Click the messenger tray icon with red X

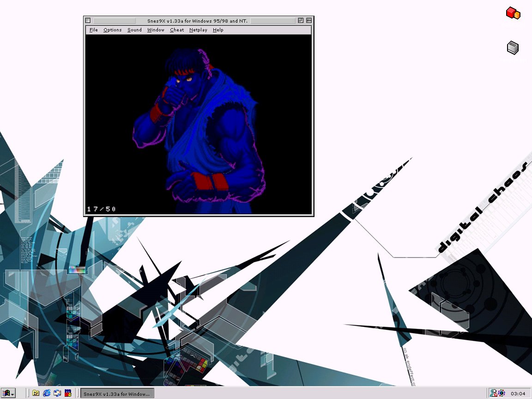[x=494, y=393]
